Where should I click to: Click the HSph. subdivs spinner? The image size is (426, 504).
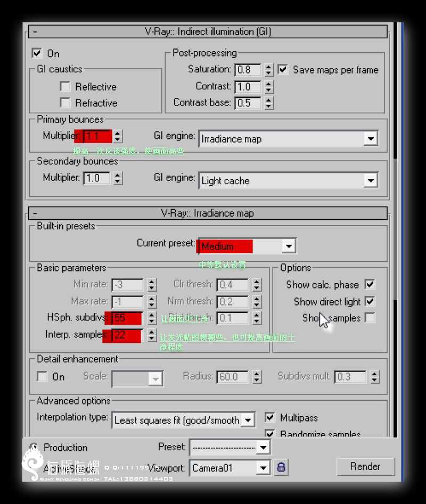tap(151, 318)
